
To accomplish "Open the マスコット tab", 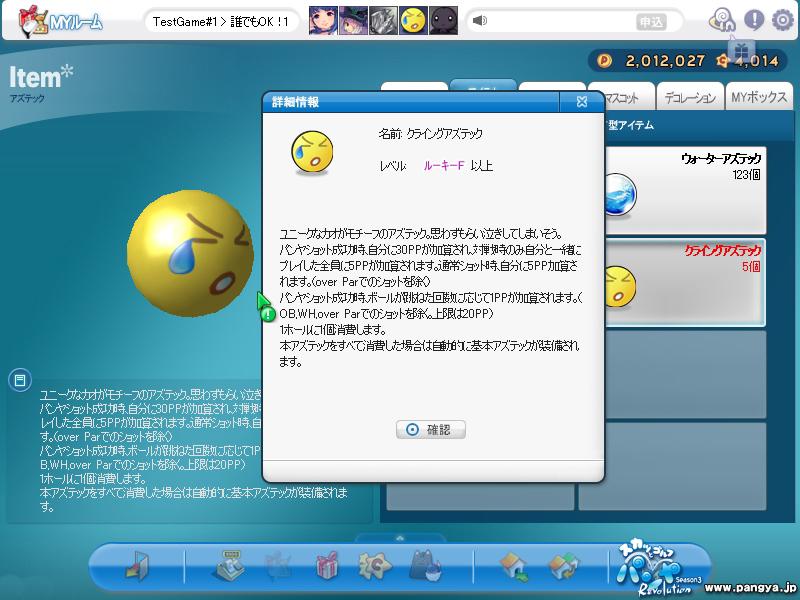I will 621,97.
